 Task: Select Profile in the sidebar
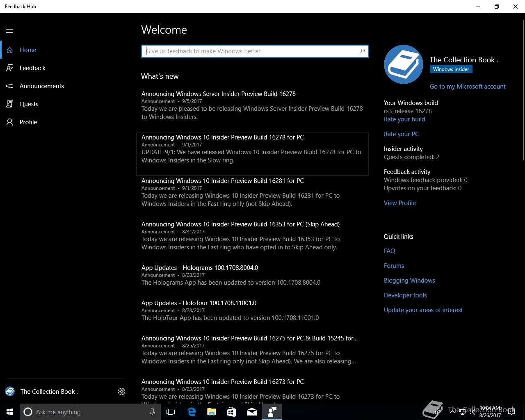(x=66, y=122)
